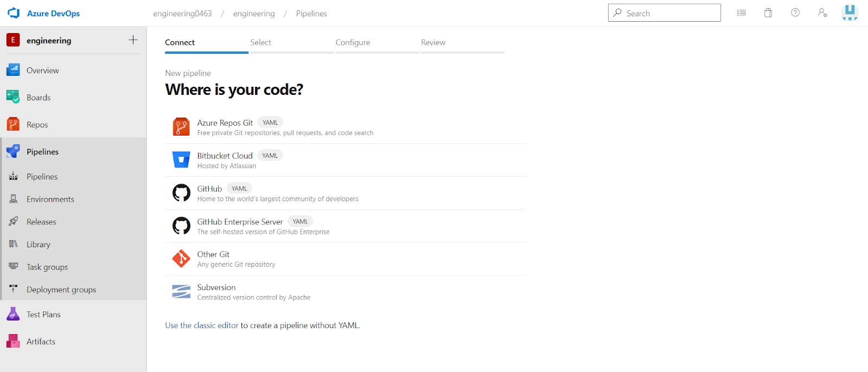This screenshot has width=868, height=372.
Task: Click the GitHub octocat icon
Action: point(181,193)
